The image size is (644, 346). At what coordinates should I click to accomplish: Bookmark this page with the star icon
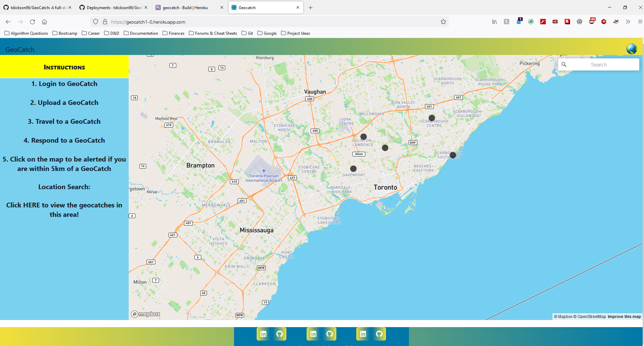pyautogui.click(x=443, y=22)
